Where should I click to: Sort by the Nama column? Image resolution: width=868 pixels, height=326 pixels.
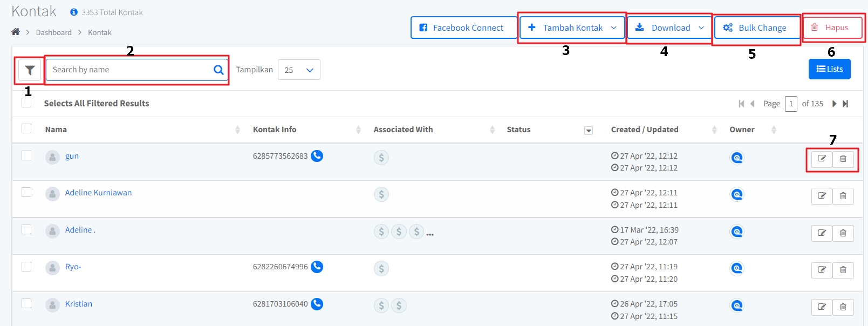point(237,130)
